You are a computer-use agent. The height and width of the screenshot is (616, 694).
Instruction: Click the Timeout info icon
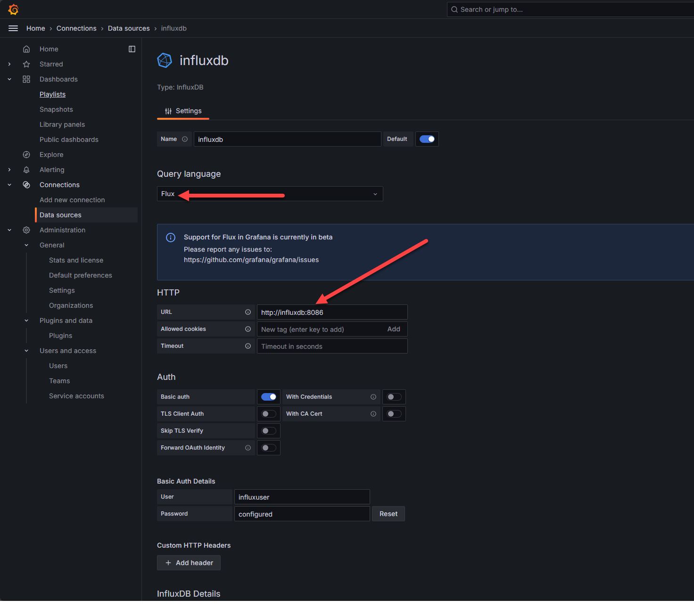pyautogui.click(x=248, y=346)
